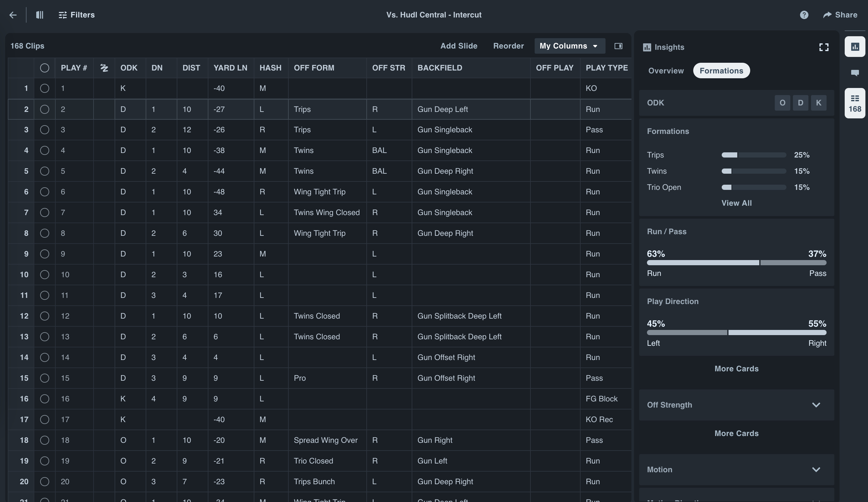Image resolution: width=868 pixels, height=502 pixels.
Task: Click Add Slide
Action: 459,46
